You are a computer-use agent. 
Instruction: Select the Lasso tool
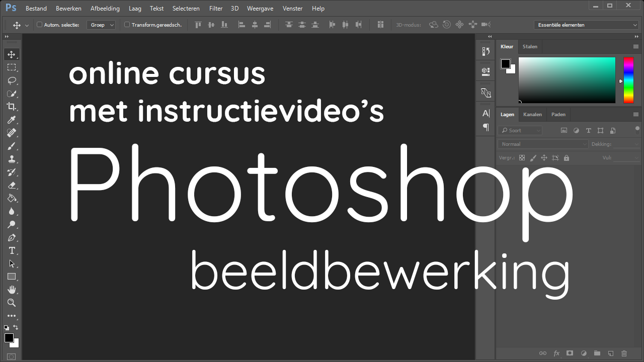(12, 80)
